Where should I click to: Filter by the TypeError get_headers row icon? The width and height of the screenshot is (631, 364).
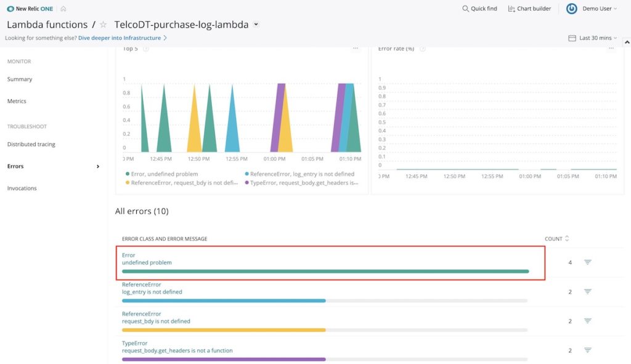pyautogui.click(x=587, y=350)
